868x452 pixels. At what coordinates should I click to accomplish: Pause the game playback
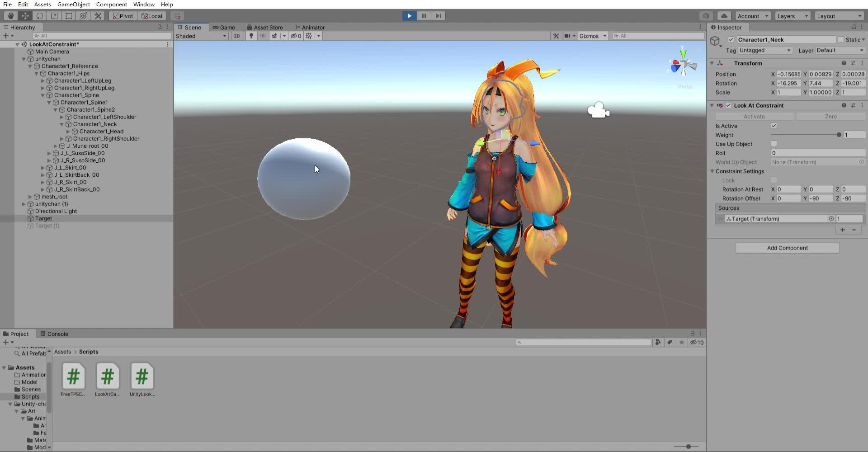click(x=424, y=16)
